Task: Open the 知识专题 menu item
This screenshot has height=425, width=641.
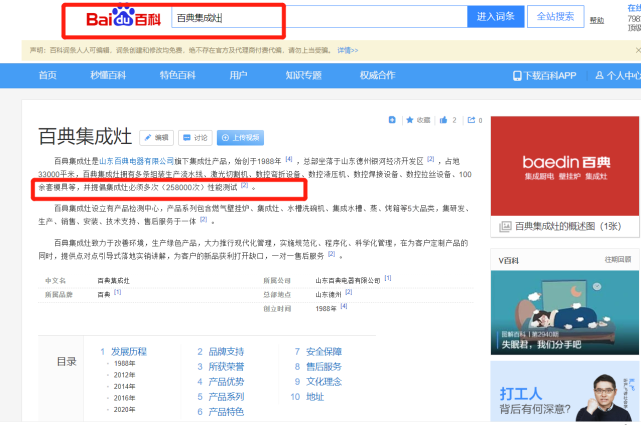Action: tap(303, 75)
